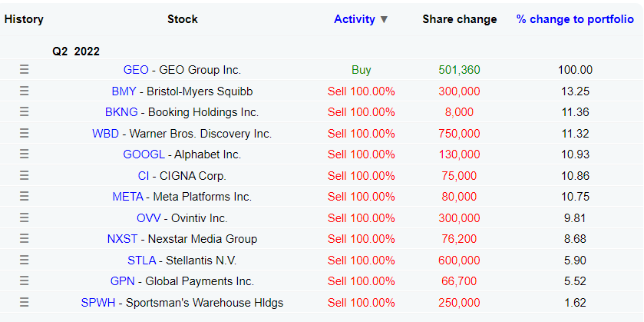Open history icon for Sportsman's Warehouse row
644x322 pixels.
click(24, 303)
